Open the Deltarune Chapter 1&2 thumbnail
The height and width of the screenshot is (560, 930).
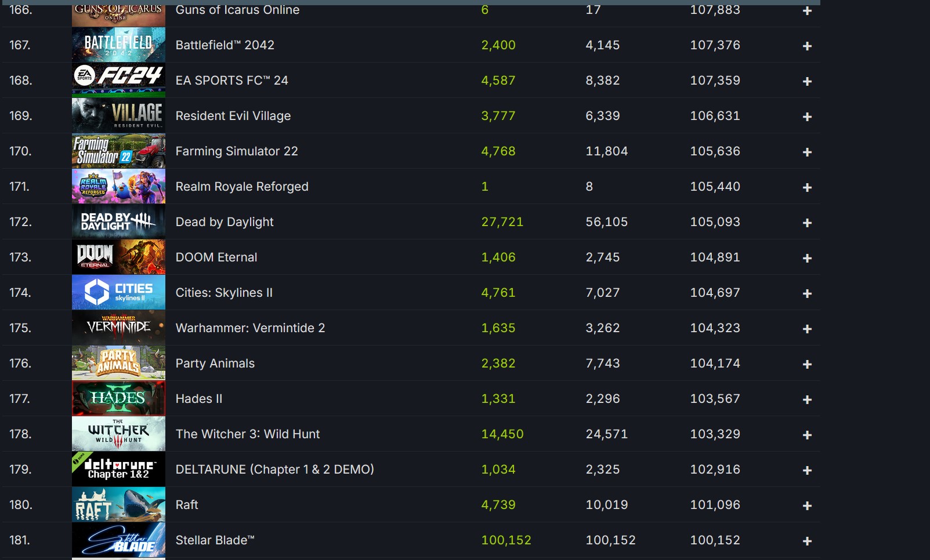pos(118,469)
